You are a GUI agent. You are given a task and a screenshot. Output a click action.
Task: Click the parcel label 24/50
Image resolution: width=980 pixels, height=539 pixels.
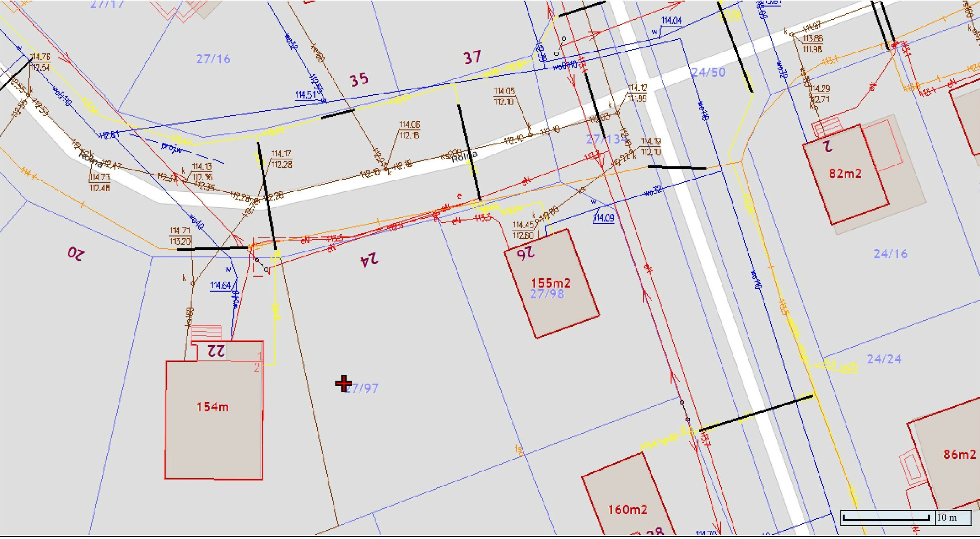pyautogui.click(x=708, y=72)
